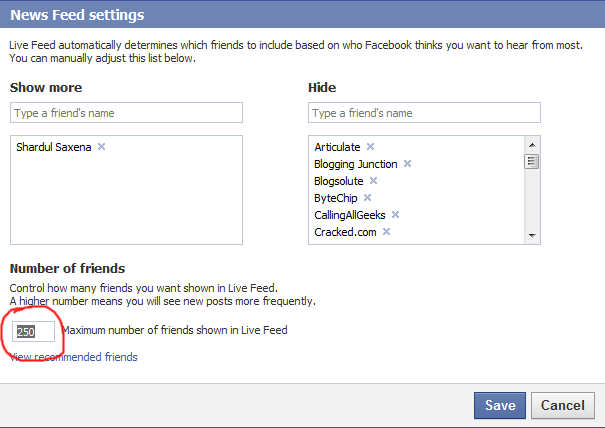
Task: Save the News Feed settings
Action: [x=500, y=405]
